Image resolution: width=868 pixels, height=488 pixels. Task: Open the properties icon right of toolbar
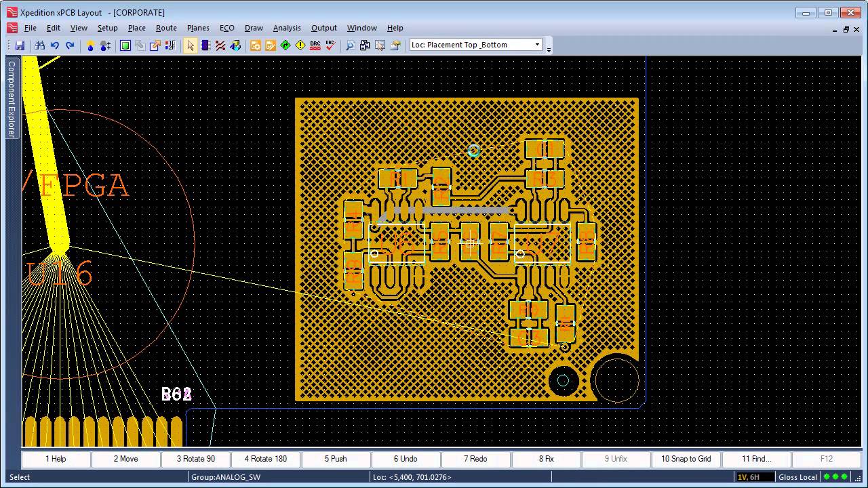[395, 45]
